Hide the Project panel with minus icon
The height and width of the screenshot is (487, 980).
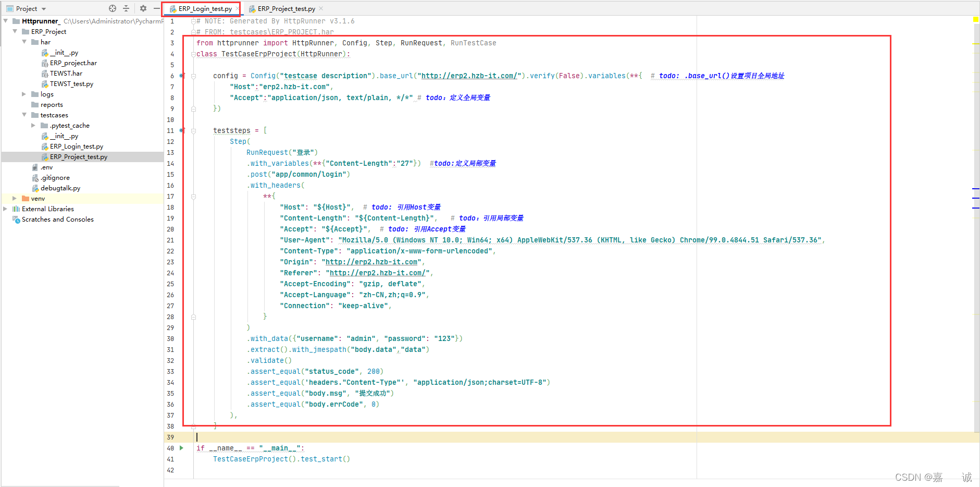click(156, 8)
